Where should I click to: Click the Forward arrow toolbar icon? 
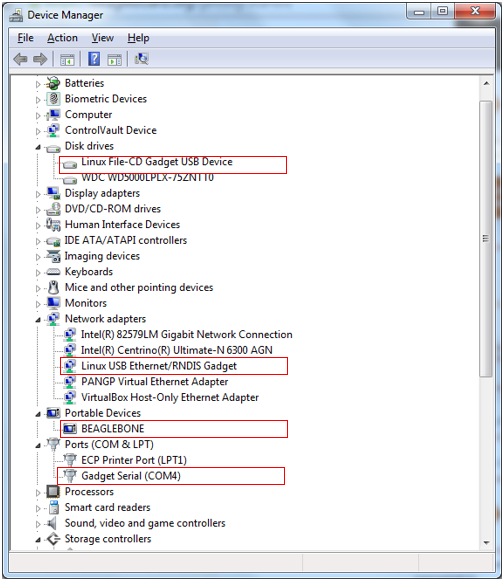point(40,59)
